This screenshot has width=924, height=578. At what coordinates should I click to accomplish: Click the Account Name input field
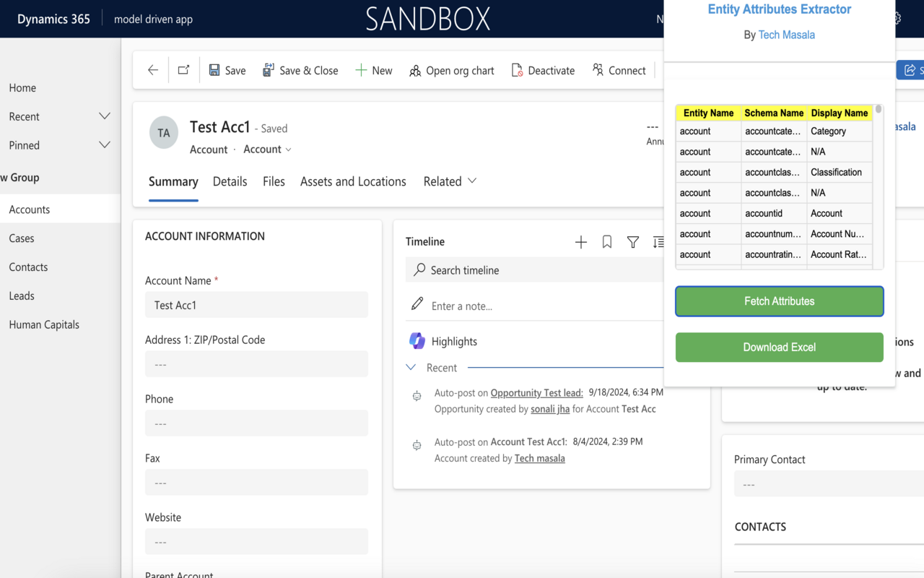tap(256, 305)
